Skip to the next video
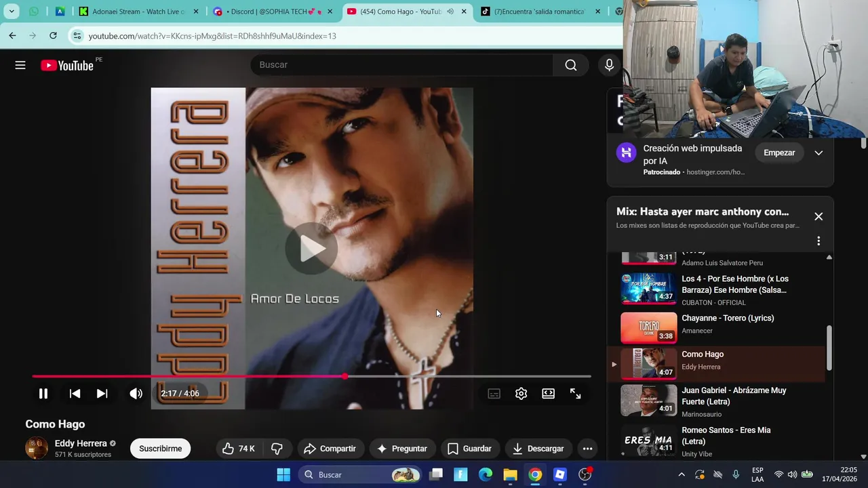 (x=102, y=394)
